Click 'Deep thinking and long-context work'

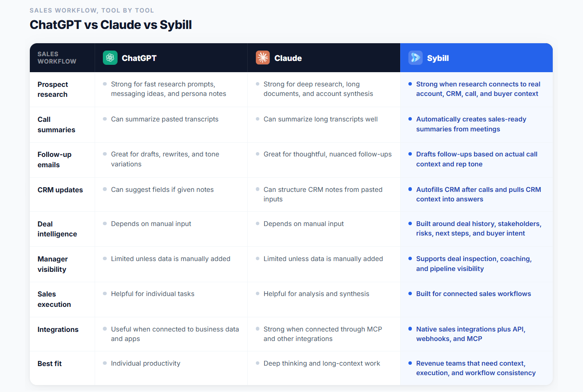pyautogui.click(x=322, y=363)
